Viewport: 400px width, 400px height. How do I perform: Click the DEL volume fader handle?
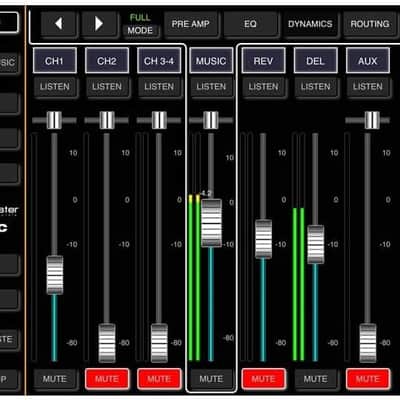tap(315, 245)
